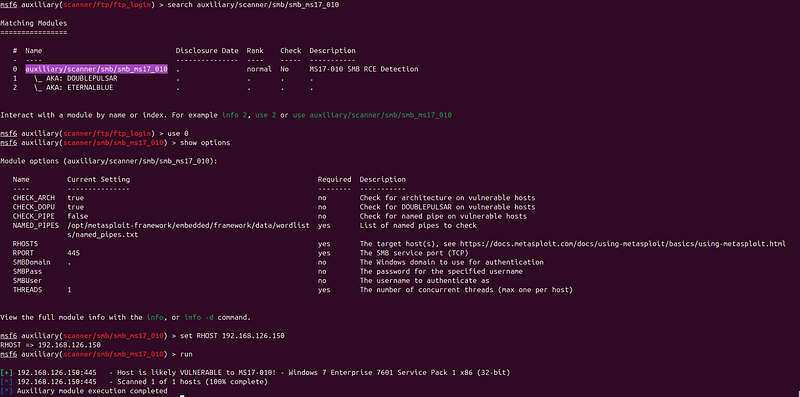800x397 pixels.
Task: Click the RPORT value 445
Action: pos(73,253)
